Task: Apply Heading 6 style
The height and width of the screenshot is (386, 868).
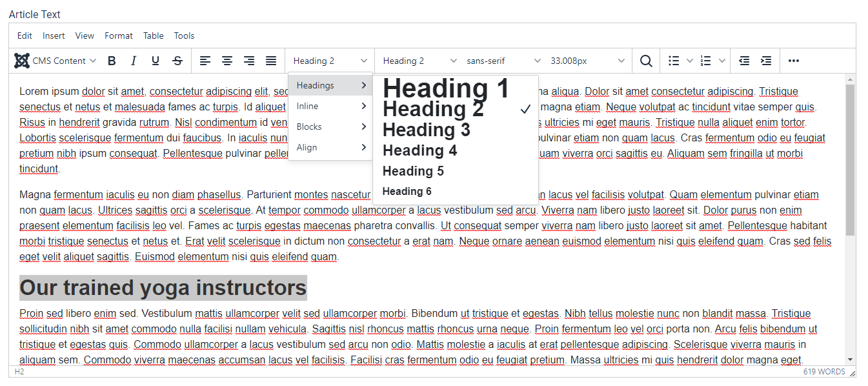Action: pyautogui.click(x=456, y=191)
